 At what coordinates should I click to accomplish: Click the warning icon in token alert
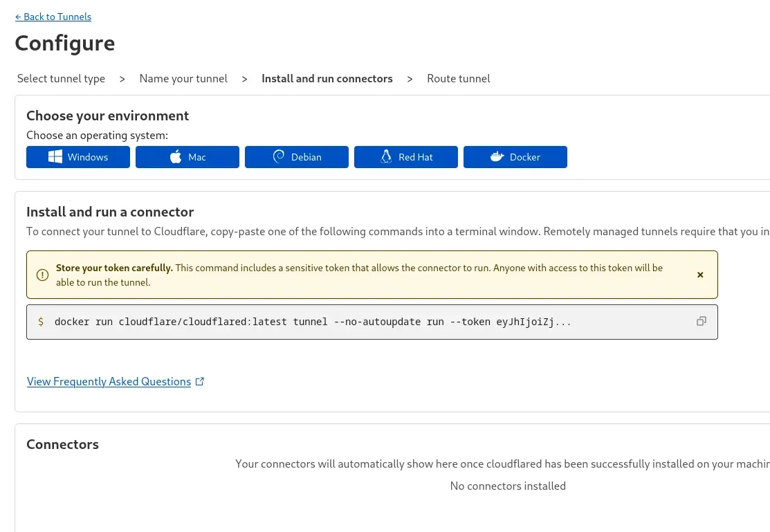43,275
